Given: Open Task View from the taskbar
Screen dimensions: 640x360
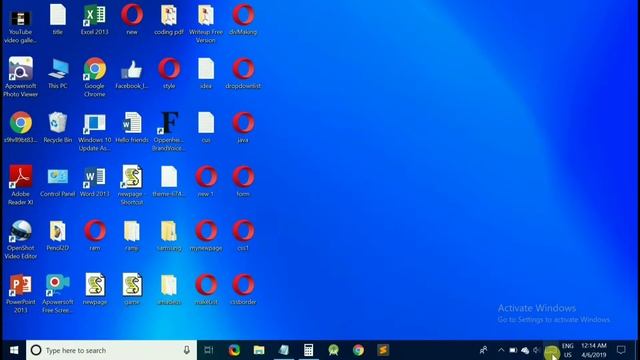Looking at the screenshot, I should 209,350.
